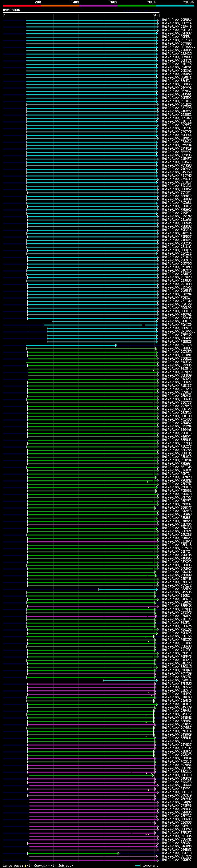Click the white query sequence bar

point(81,13)
